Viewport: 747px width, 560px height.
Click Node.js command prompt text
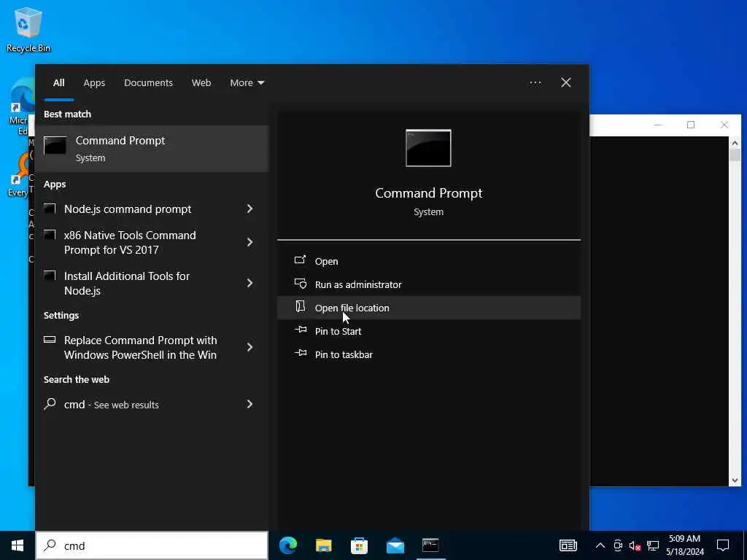tap(128, 209)
